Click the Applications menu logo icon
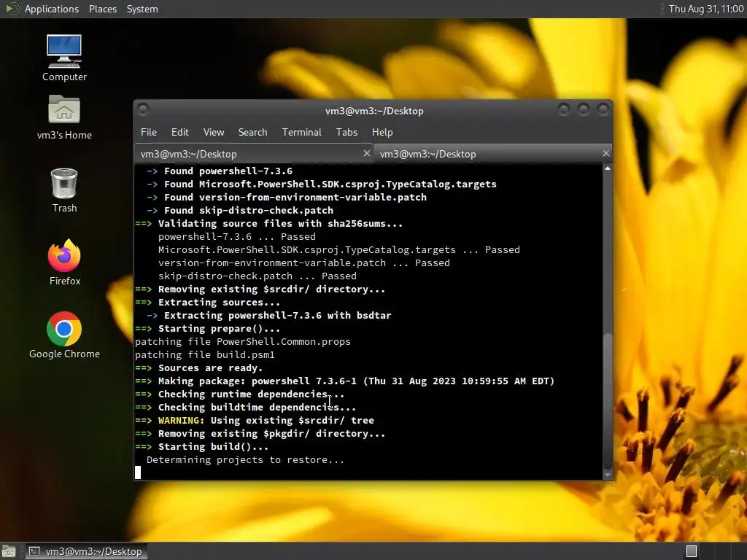The image size is (747, 560). click(x=12, y=9)
